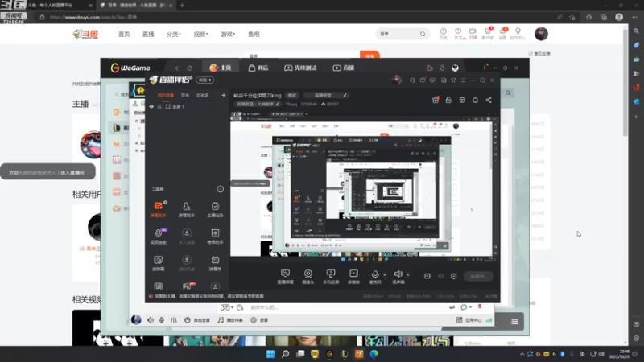Click WeGame refresh icon

click(x=189, y=68)
